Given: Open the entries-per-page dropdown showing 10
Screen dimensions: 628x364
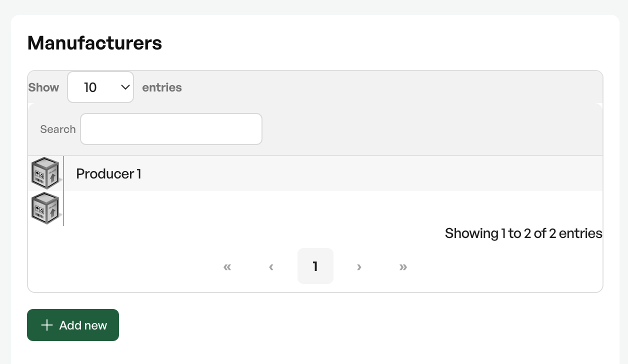Looking at the screenshot, I should click(x=100, y=87).
